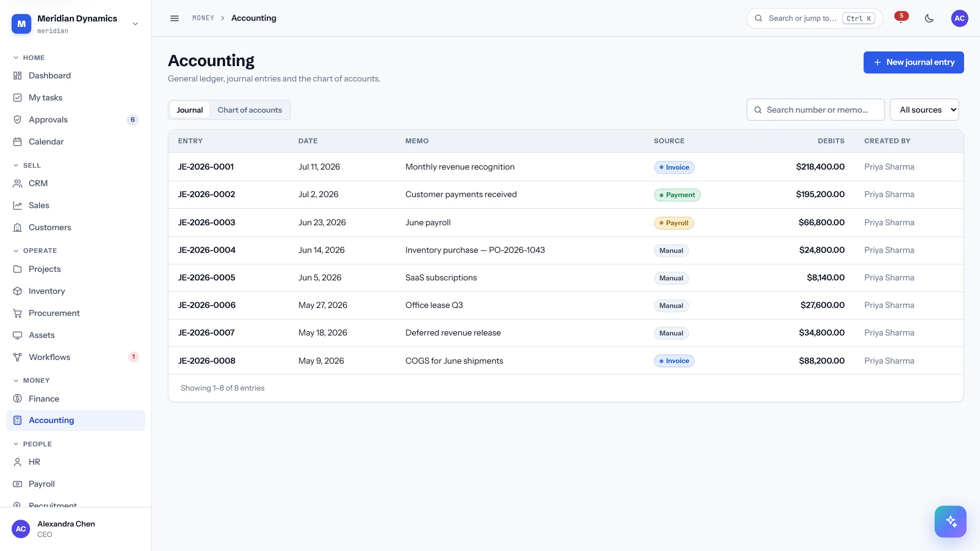Open the AI assistant sparkle button

950,521
